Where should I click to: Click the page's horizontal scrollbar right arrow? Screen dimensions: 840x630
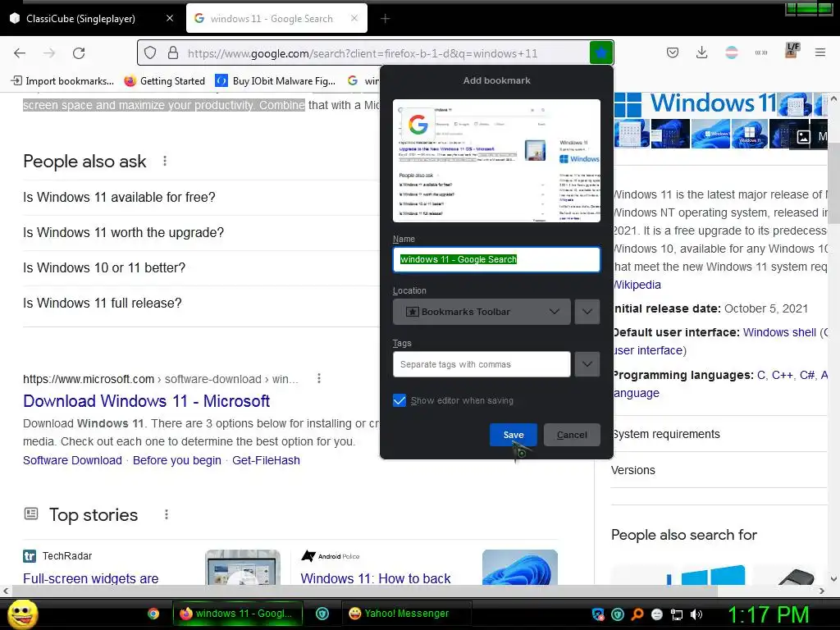[x=822, y=591]
